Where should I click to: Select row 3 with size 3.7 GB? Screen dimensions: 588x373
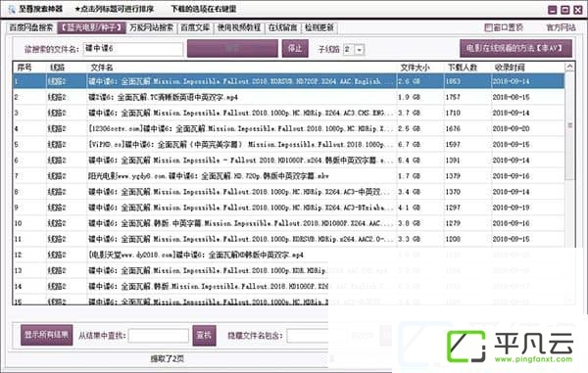pos(289,113)
